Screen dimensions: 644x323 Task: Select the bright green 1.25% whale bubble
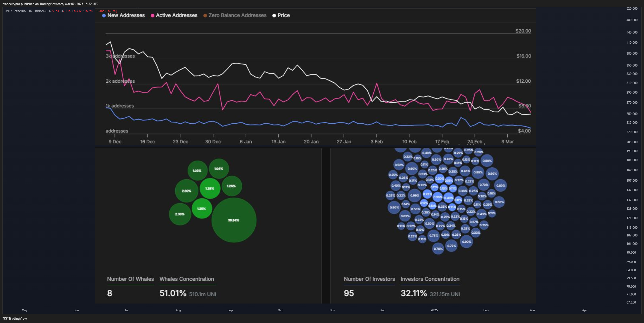click(202, 208)
